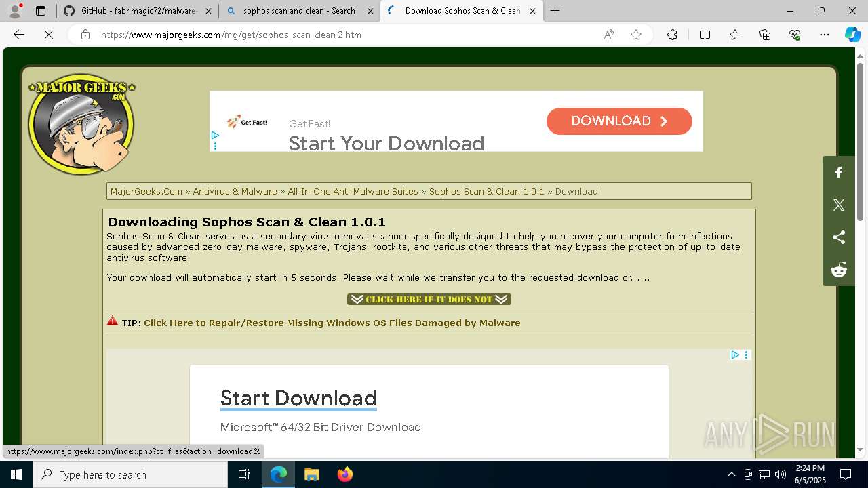This screenshot has height=488, width=868.
Task: View site information padlock icon
Action: click(85, 35)
